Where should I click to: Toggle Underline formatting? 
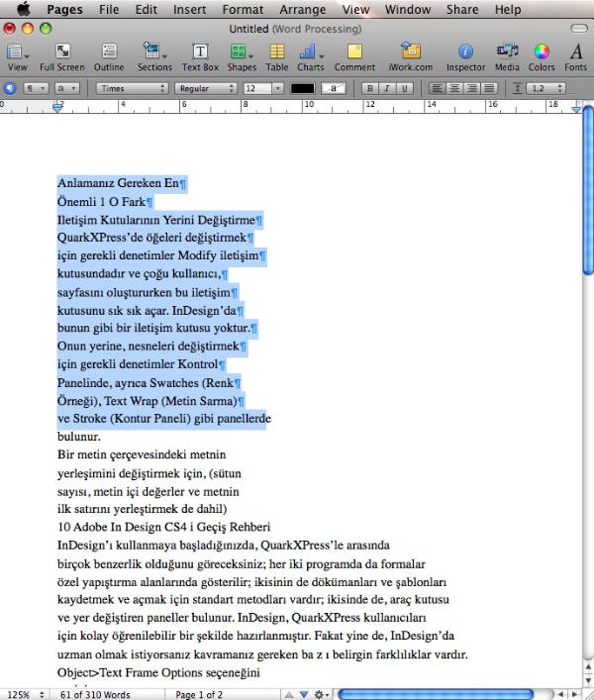(x=404, y=88)
